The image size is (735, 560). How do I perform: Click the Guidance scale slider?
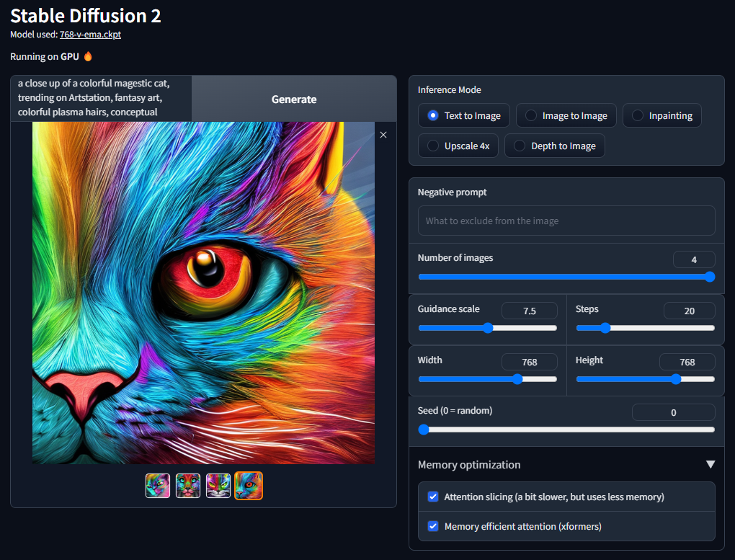click(x=487, y=328)
